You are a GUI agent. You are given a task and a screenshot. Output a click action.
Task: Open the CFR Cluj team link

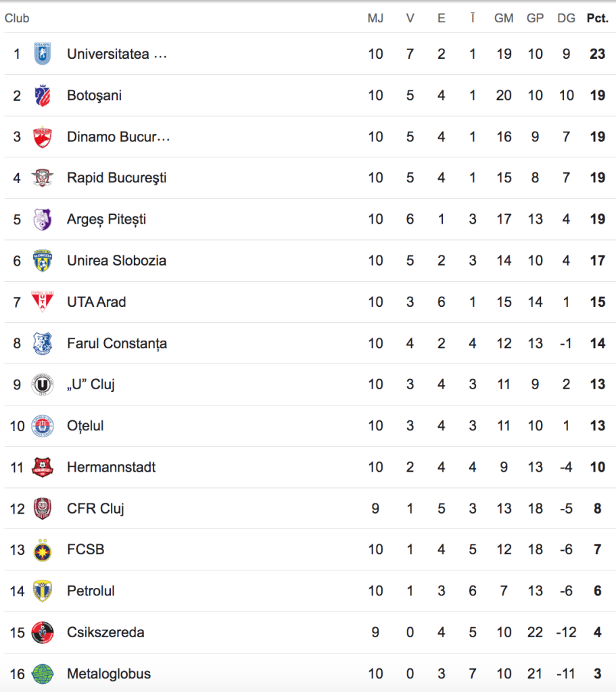pyautogui.click(x=95, y=508)
